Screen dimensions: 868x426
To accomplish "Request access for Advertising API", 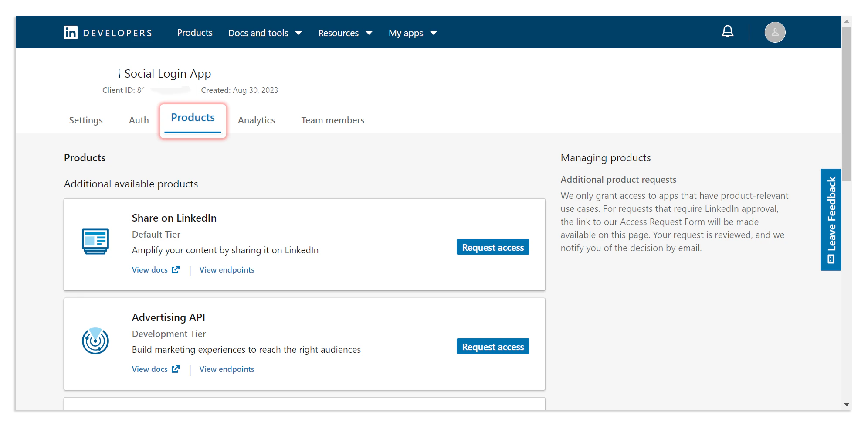I will click(x=492, y=346).
